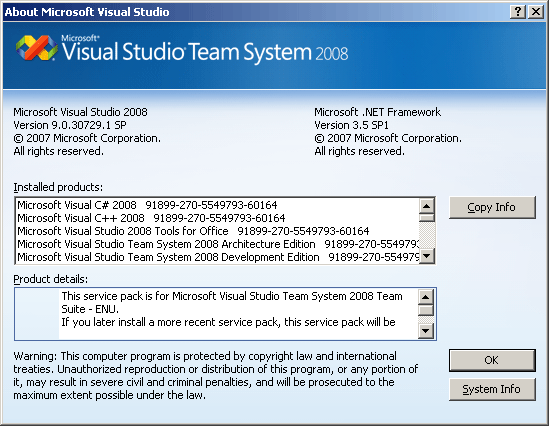This screenshot has width=549, height=426.
Task: Click the 'Installed products:' label
Action: tap(58, 187)
